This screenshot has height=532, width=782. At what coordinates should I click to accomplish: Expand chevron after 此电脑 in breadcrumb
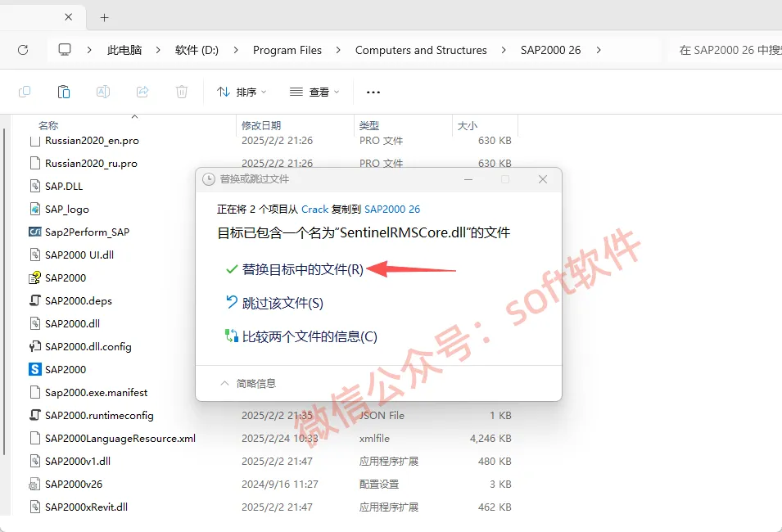click(x=157, y=50)
